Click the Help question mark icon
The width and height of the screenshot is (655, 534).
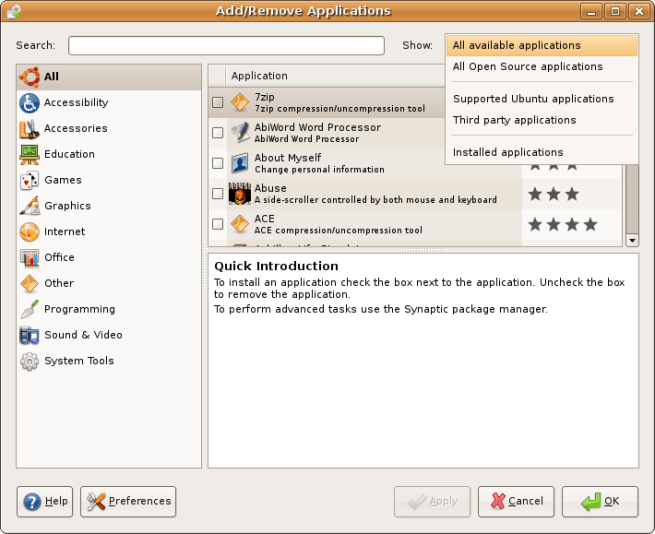32,501
